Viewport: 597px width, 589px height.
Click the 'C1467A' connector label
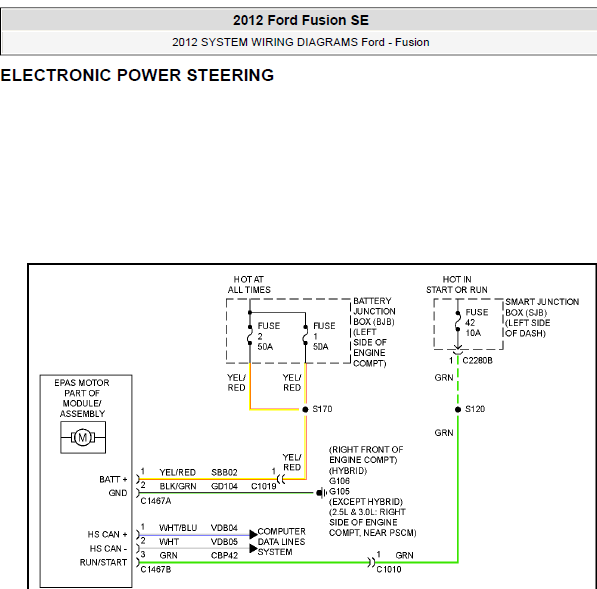point(156,501)
